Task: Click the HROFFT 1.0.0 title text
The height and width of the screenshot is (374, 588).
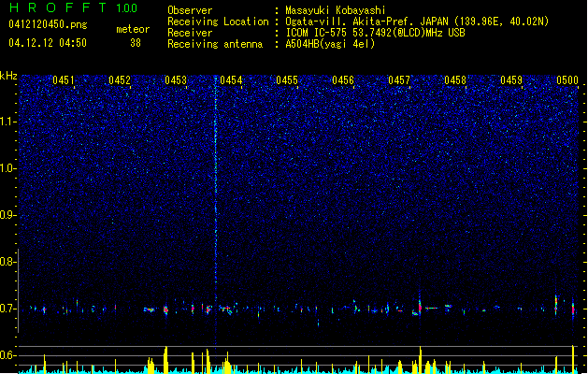Action: tap(74, 7)
